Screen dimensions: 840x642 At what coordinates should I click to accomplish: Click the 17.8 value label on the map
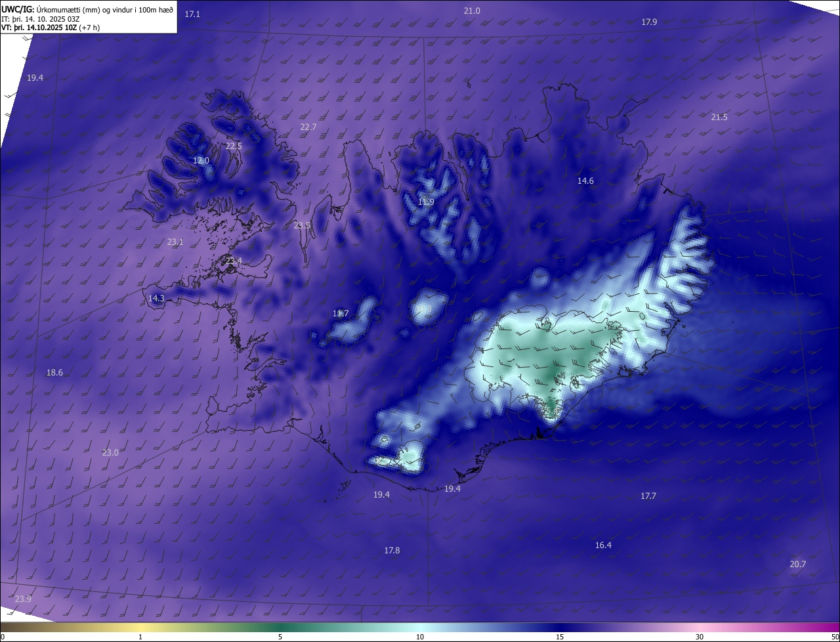tap(392, 550)
